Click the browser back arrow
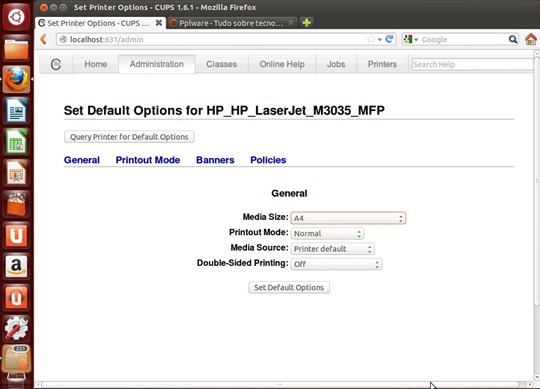Viewport: 540px width, 389px height. [x=43, y=39]
